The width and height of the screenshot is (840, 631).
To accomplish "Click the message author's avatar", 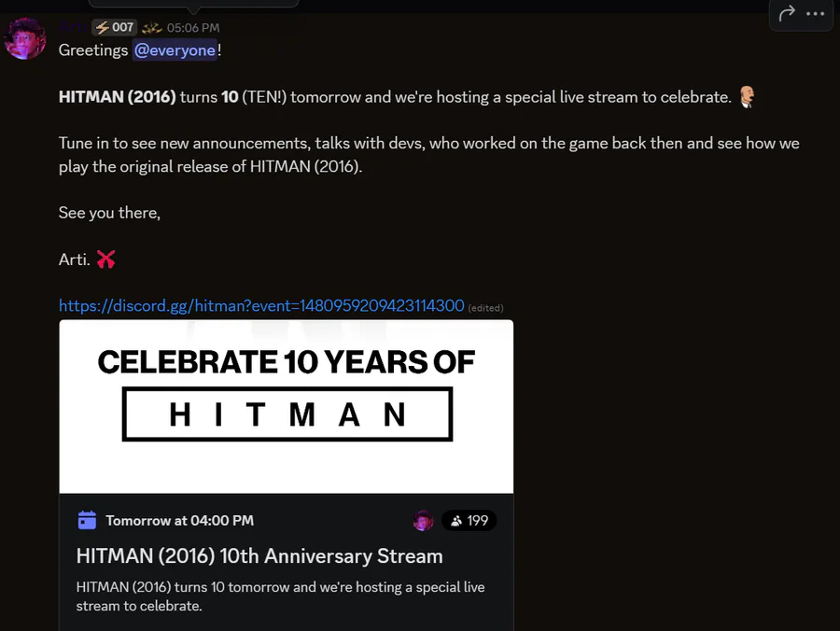I will [x=25, y=39].
